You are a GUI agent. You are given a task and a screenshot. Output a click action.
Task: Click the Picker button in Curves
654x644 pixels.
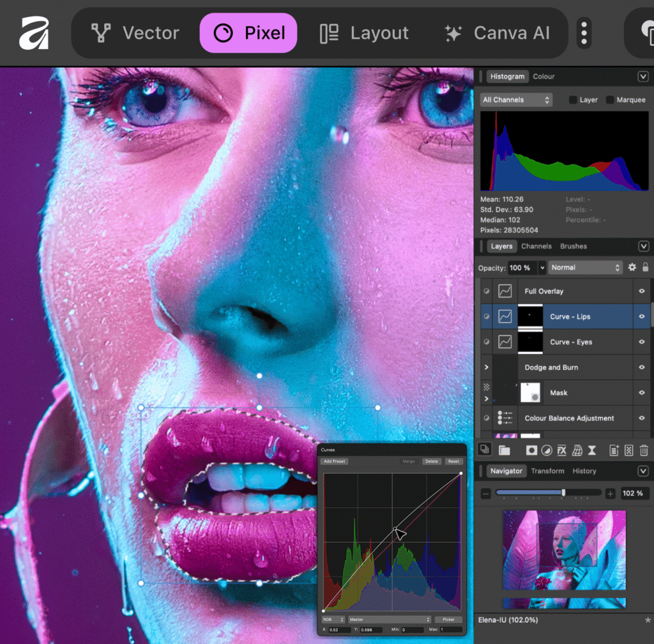pyautogui.click(x=448, y=619)
